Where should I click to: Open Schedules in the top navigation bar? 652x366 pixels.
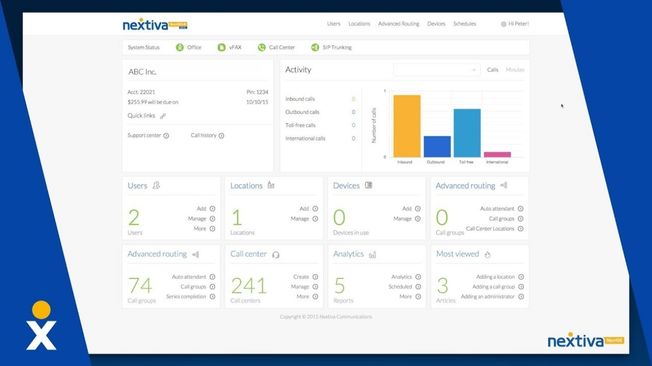(x=464, y=24)
